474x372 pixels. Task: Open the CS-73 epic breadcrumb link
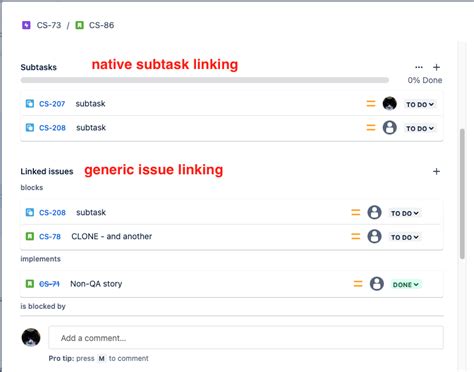[49, 25]
